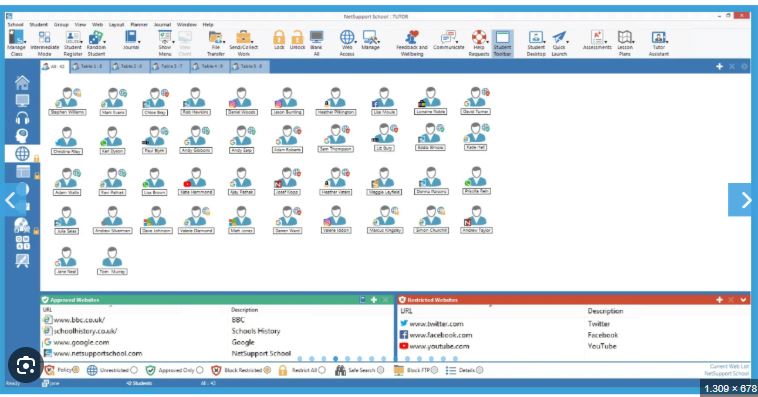Viewport: 758px width, 397px height.
Task: Select the grid typing icon in sidebar
Action: [22, 242]
